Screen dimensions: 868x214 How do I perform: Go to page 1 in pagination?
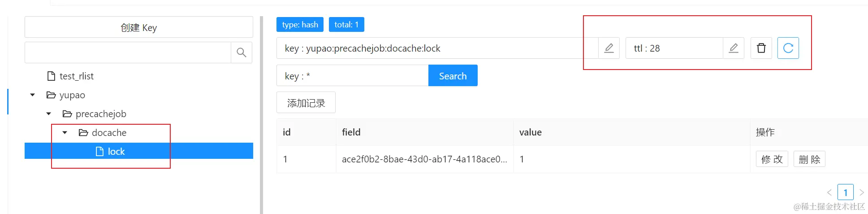(845, 192)
